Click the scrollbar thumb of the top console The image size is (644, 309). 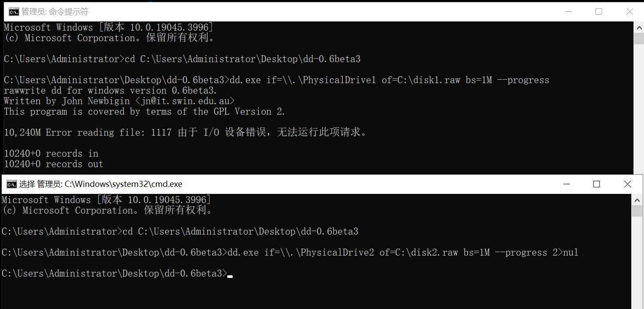click(639, 38)
